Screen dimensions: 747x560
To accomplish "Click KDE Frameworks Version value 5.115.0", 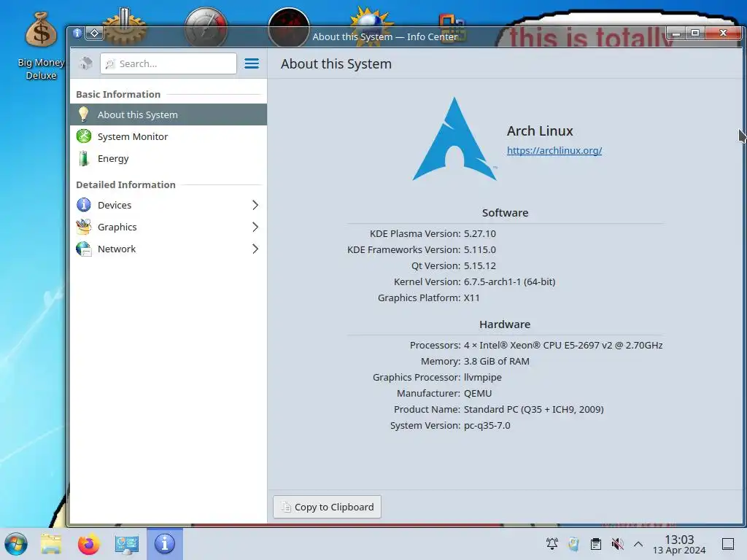I will 480,250.
